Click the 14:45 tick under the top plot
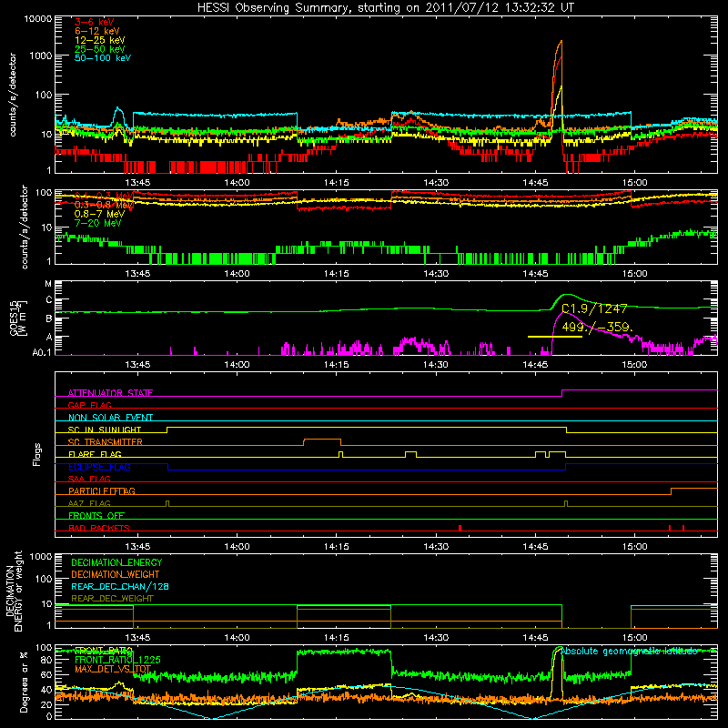Screen dimensions: 728x728 (535, 183)
